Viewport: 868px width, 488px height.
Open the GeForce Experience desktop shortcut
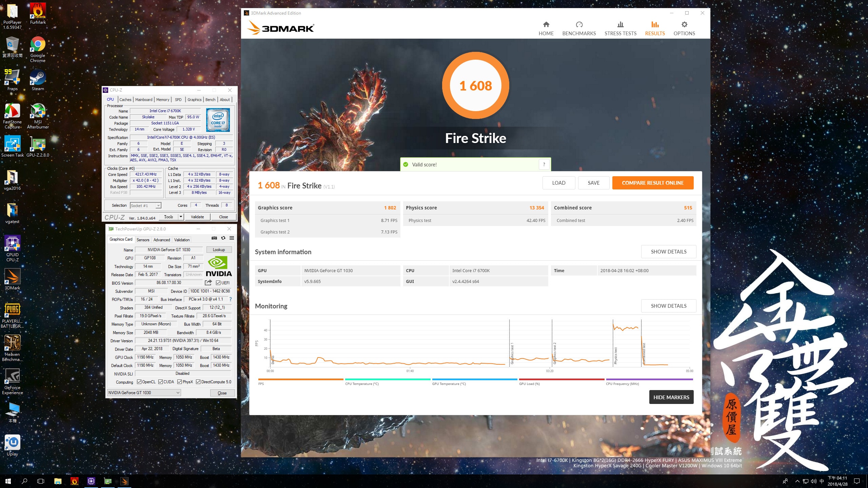[12, 382]
